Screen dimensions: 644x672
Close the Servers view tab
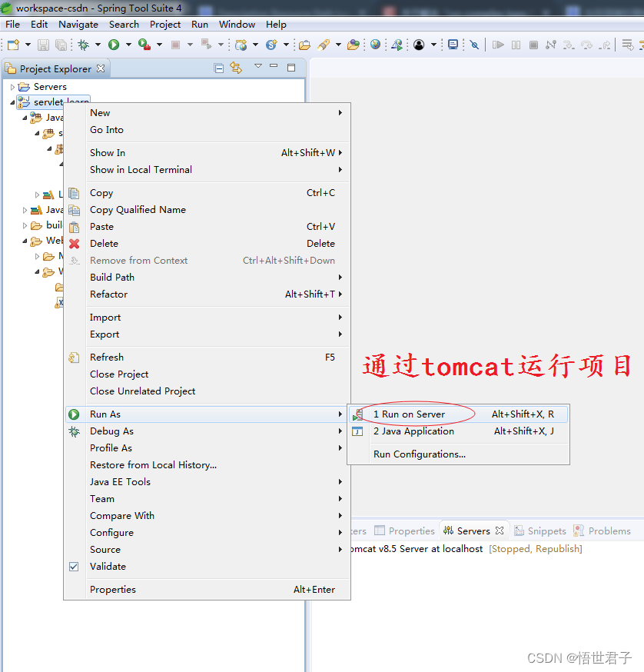coord(500,531)
